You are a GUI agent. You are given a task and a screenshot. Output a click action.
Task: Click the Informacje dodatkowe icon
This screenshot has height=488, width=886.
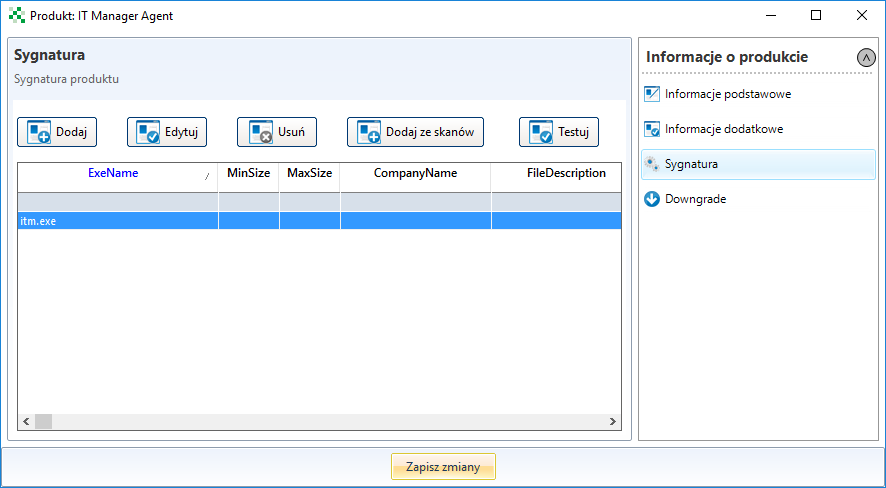click(x=652, y=129)
